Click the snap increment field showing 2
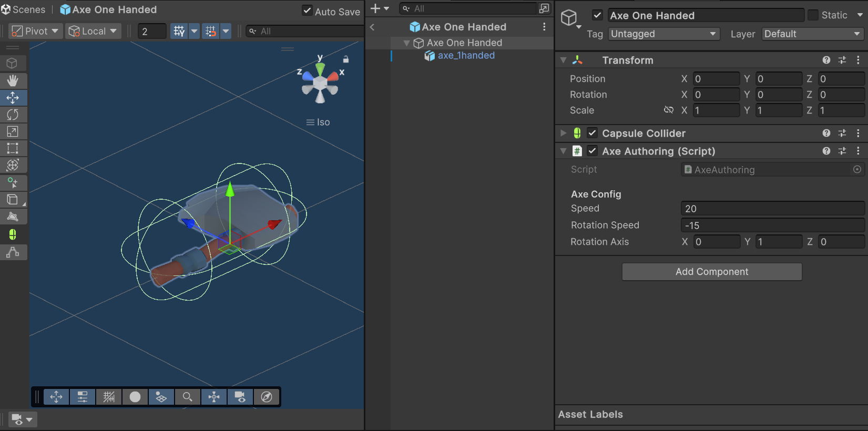 point(152,31)
